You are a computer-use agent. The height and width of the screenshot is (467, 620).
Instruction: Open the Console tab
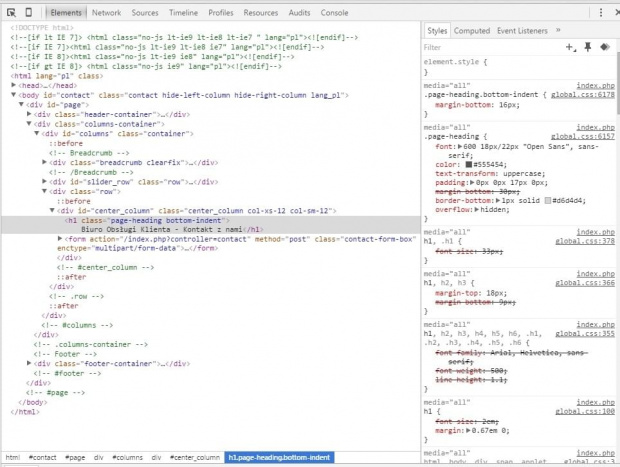[x=334, y=13]
